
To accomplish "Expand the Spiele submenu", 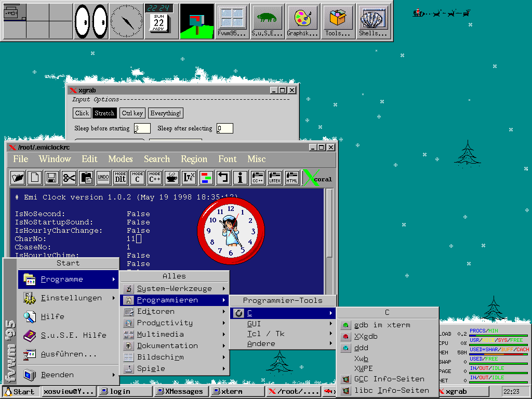I will coord(175,368).
